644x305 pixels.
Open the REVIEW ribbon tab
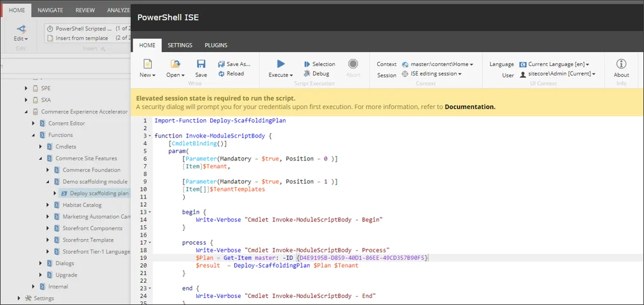(85, 10)
